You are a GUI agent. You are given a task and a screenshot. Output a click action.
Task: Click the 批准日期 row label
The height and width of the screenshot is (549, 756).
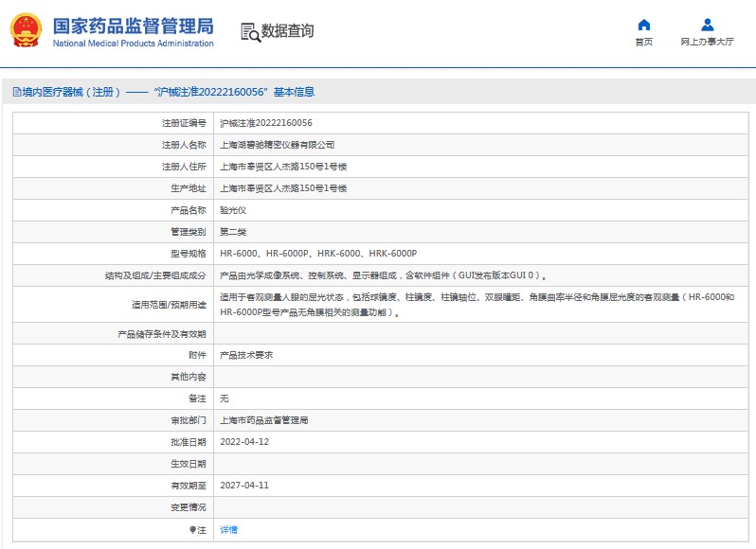(188, 442)
